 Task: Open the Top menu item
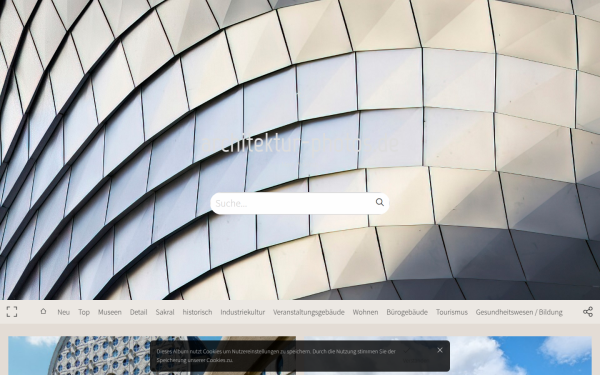point(84,312)
